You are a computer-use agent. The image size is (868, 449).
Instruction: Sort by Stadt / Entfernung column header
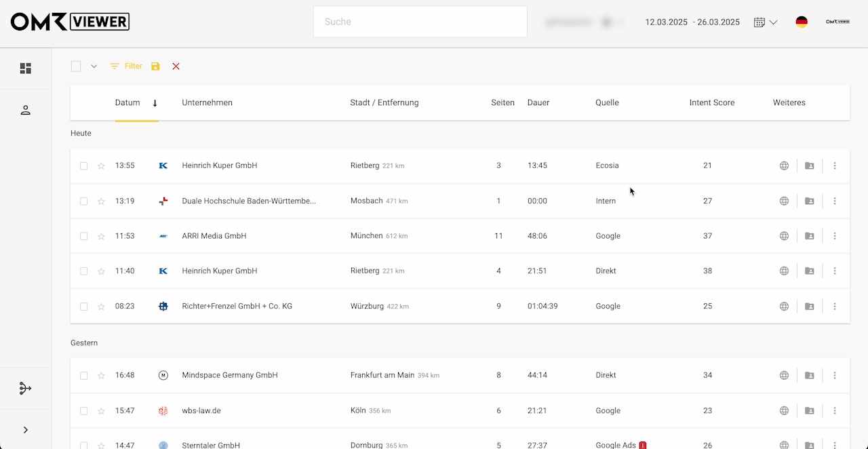pyautogui.click(x=384, y=103)
